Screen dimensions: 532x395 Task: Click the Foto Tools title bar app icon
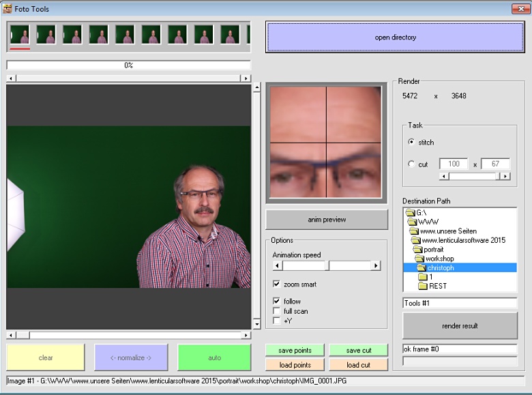click(8, 9)
